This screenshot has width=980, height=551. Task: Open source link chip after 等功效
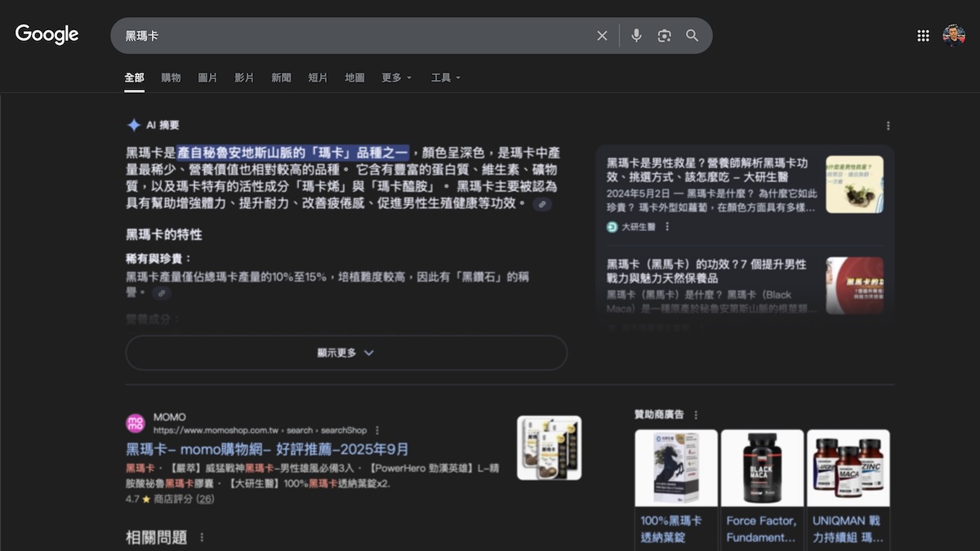542,204
